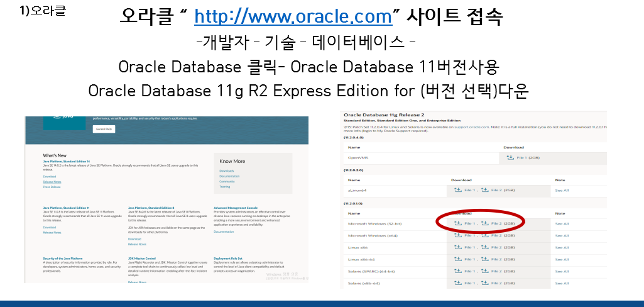Download File 1 icon for Microsoft Windows (32-bit)

[x=459, y=223]
